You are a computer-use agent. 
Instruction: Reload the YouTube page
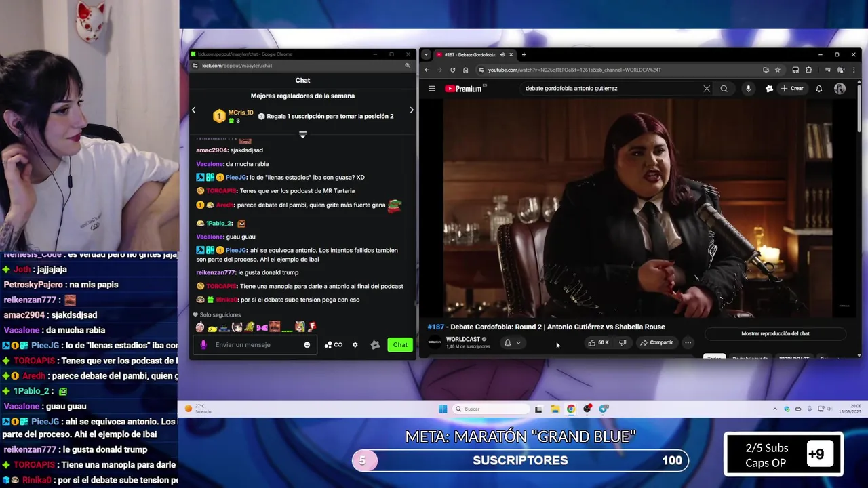[x=452, y=70]
